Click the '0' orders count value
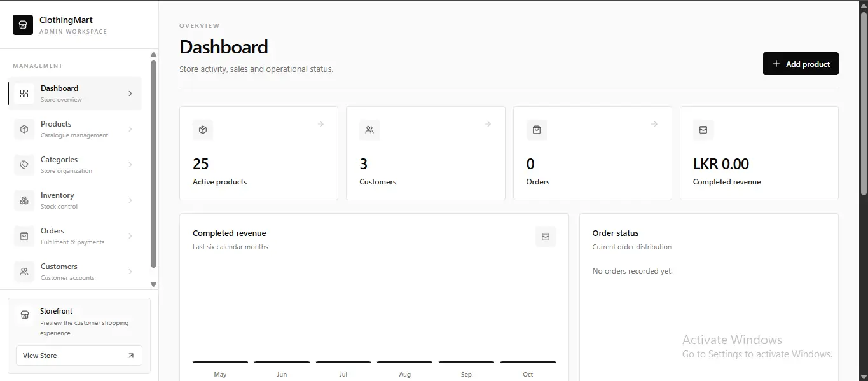Image resolution: width=868 pixels, height=381 pixels. pyautogui.click(x=530, y=164)
